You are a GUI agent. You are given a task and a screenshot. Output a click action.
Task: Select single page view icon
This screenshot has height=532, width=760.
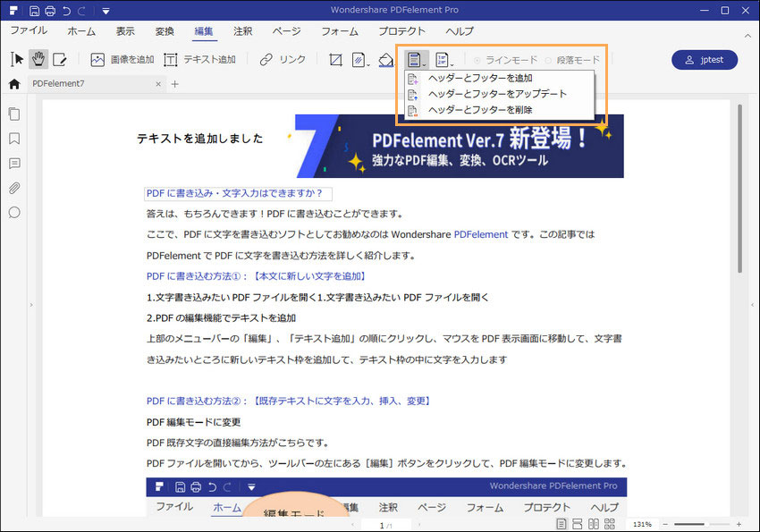(x=562, y=524)
